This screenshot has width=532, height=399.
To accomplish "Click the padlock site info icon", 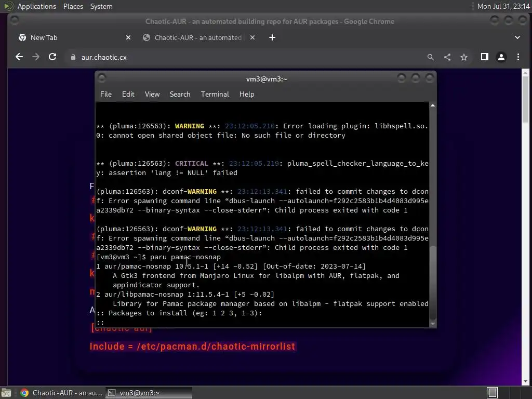I will coord(73,57).
